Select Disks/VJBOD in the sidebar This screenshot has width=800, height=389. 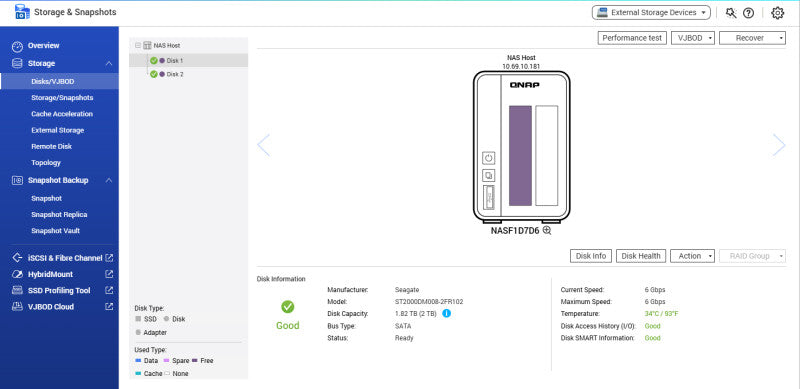(x=59, y=81)
